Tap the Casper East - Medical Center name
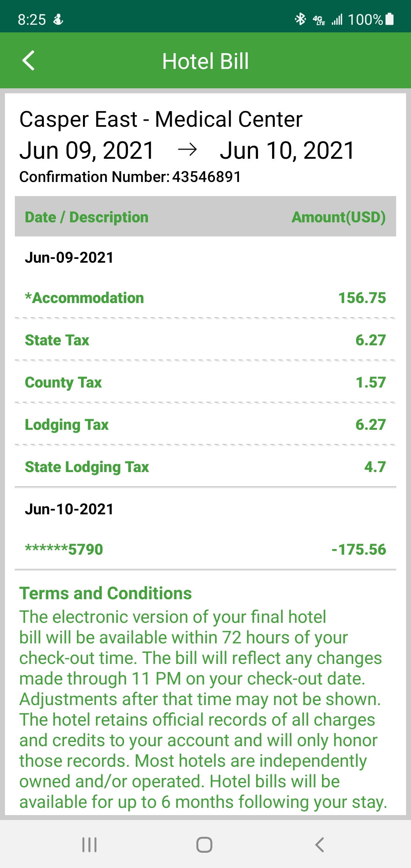This screenshot has height=868, width=411. 161,120
